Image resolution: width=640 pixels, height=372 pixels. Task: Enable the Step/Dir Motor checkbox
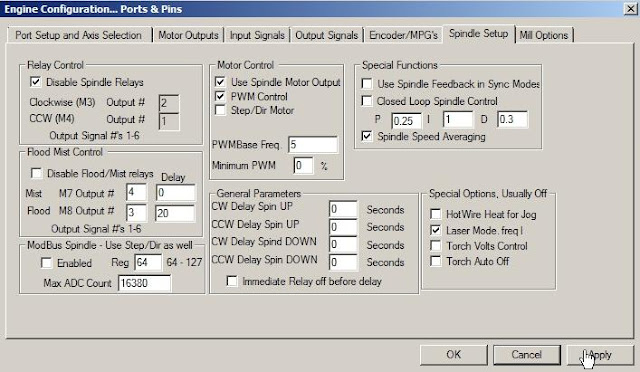tap(220, 110)
